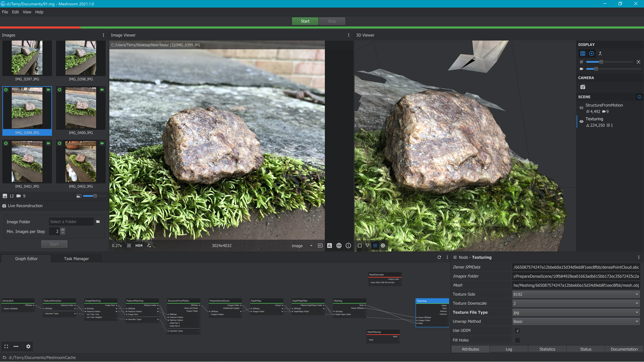
Task: Hide the Texturing mesh with eye toggle
Action: pyautogui.click(x=581, y=122)
